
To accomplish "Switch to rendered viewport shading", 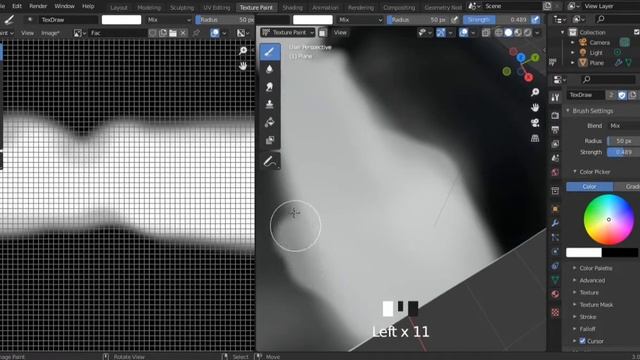I will click(x=528, y=33).
